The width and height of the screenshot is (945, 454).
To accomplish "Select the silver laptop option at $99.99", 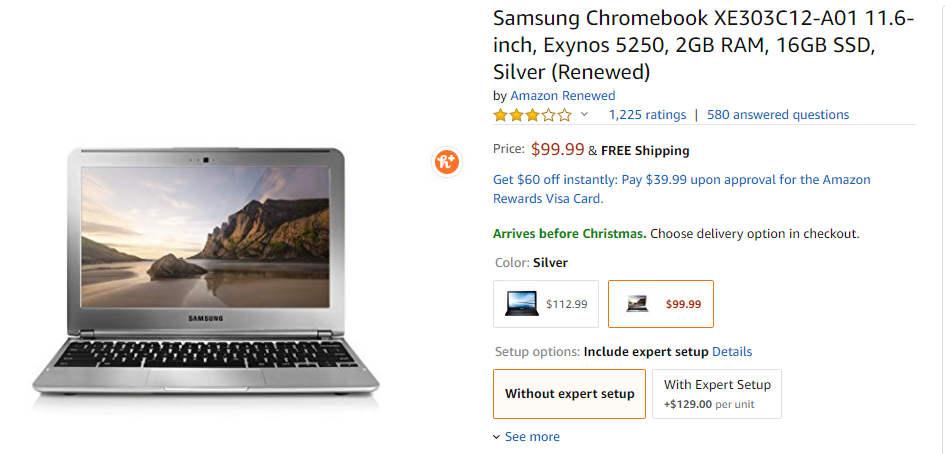I will coord(661,304).
